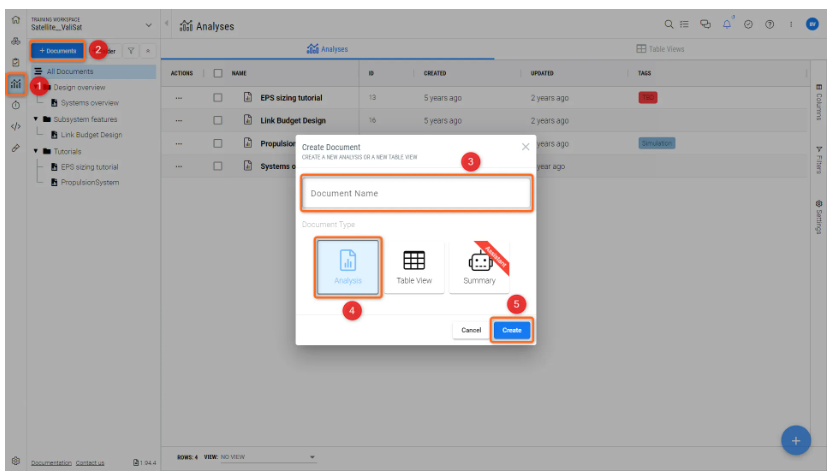The image size is (828, 472).
Task: Close the Create Document dialog with the X
Action: [525, 147]
